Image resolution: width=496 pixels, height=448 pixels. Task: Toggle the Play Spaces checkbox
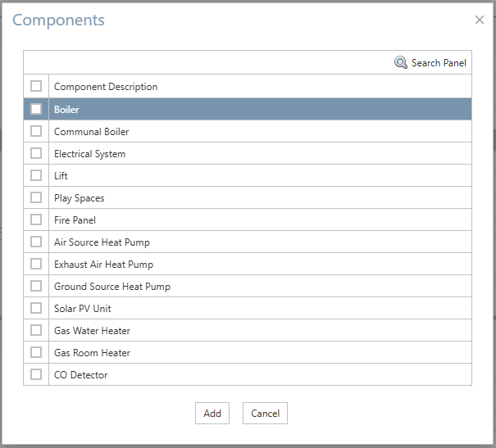point(36,197)
